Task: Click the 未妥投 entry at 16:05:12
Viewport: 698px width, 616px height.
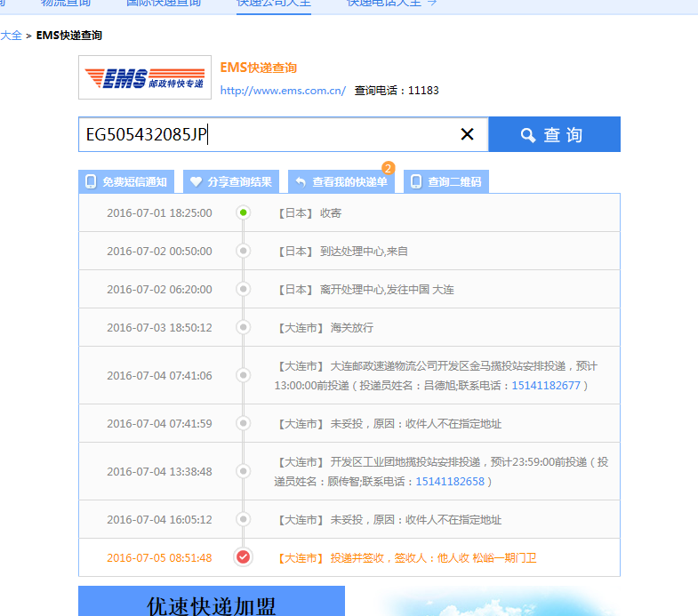Action: tap(389, 520)
